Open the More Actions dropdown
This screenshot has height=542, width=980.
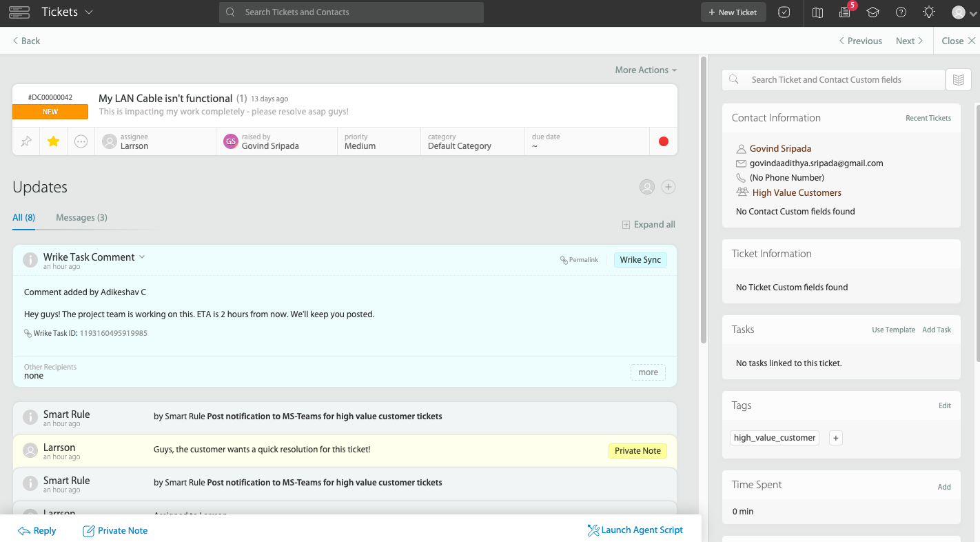[646, 70]
